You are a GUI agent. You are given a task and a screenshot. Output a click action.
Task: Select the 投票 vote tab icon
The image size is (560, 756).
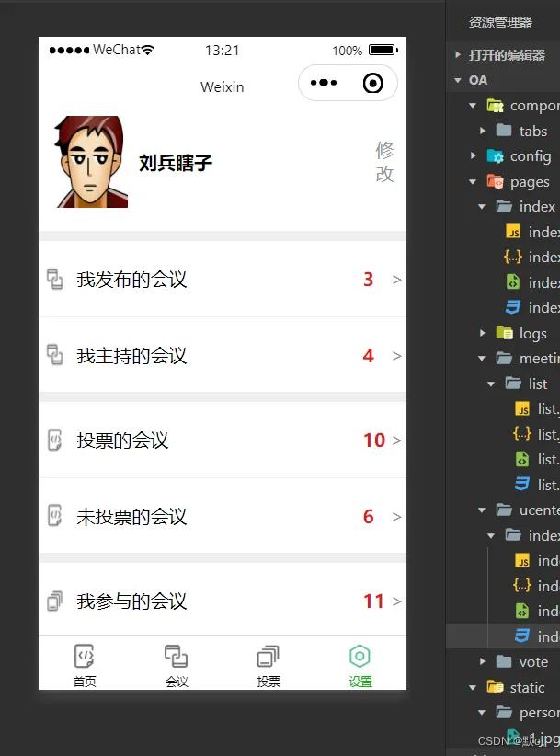point(268,656)
